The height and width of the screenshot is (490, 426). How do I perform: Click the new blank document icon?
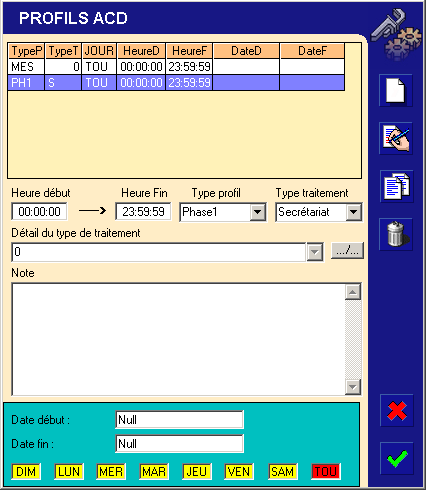click(x=396, y=90)
